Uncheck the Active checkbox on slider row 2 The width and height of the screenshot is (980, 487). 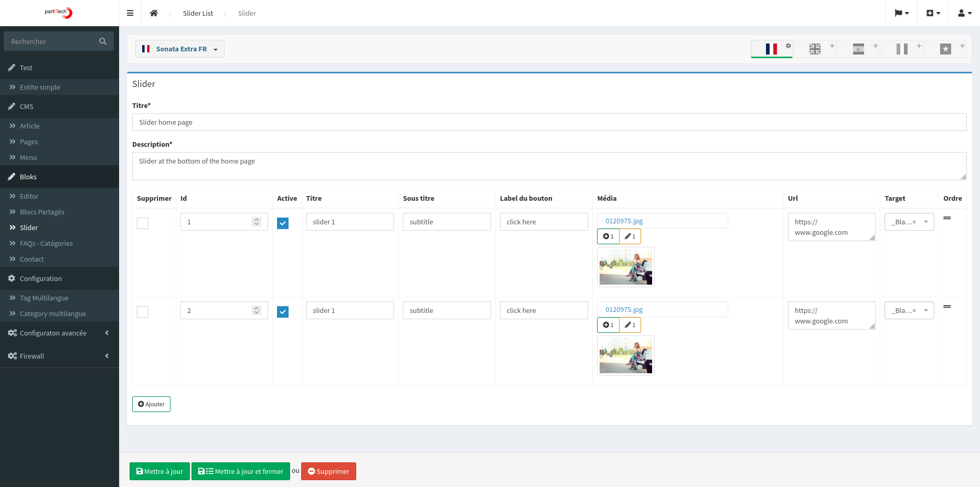coord(283,311)
